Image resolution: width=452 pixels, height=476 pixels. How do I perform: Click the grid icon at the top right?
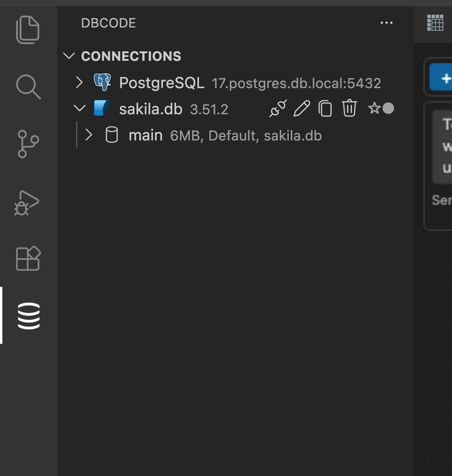pyautogui.click(x=435, y=22)
